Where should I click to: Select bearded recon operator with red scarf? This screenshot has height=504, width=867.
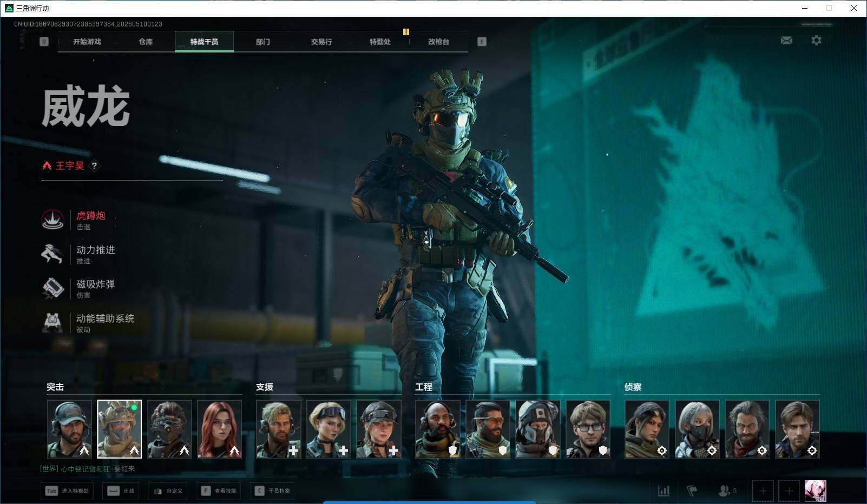coord(747,429)
